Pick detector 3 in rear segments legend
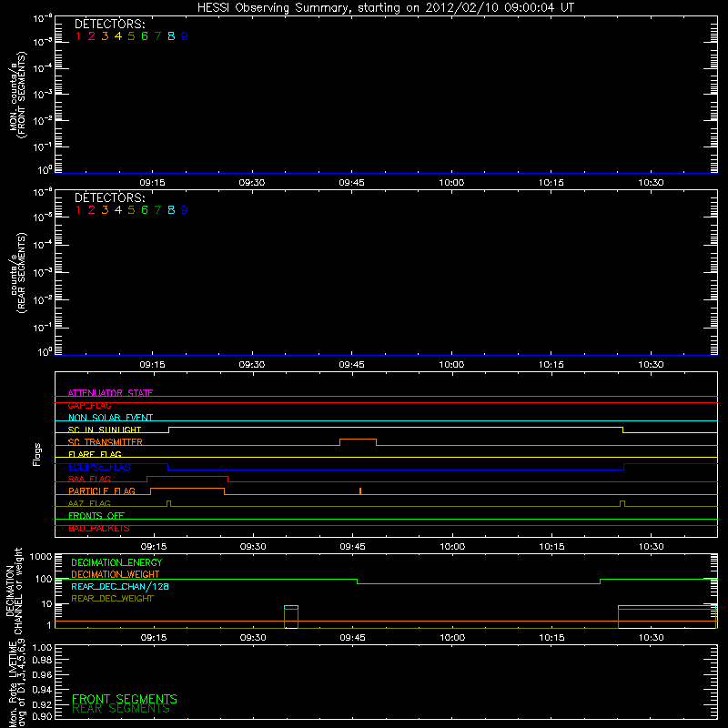This screenshot has height=728, width=728. click(x=105, y=210)
